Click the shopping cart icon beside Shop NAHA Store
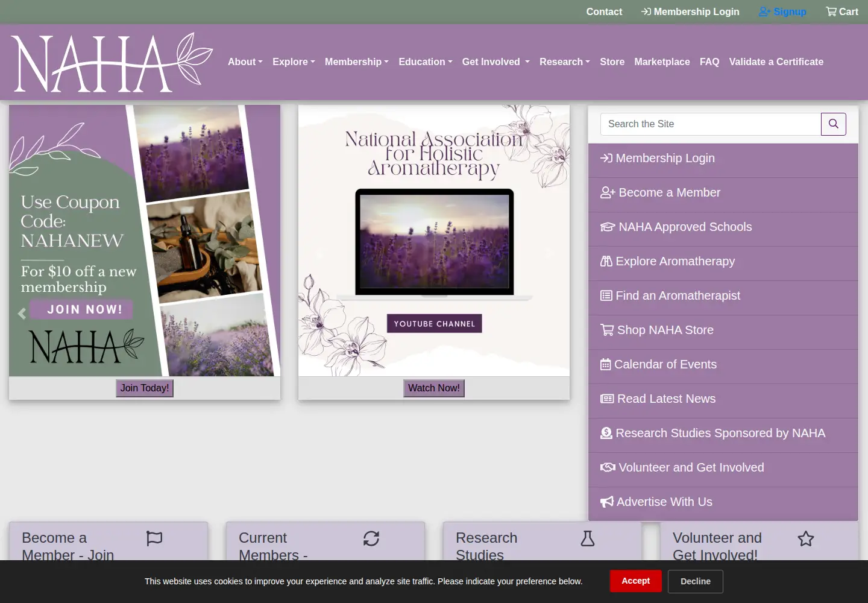 [x=607, y=330]
